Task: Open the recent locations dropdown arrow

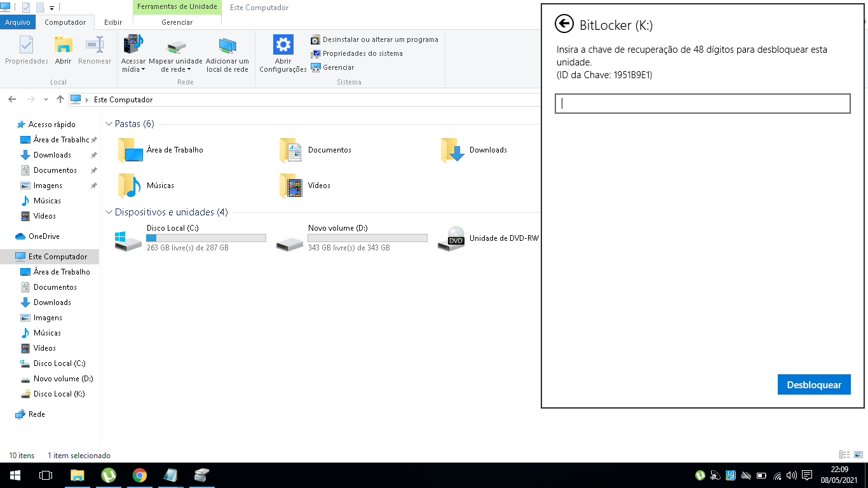Action: (46, 100)
